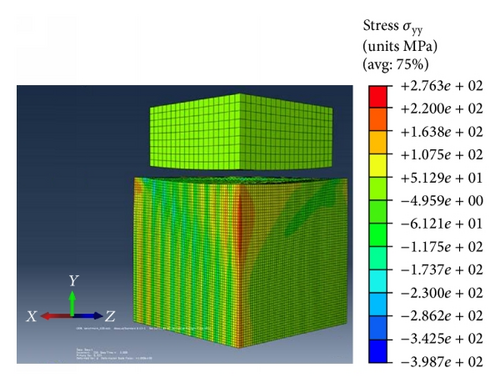The height and width of the screenshot is (388, 500).
Task: Click the dark blue bottom legend swatch
Action: (x=378, y=351)
